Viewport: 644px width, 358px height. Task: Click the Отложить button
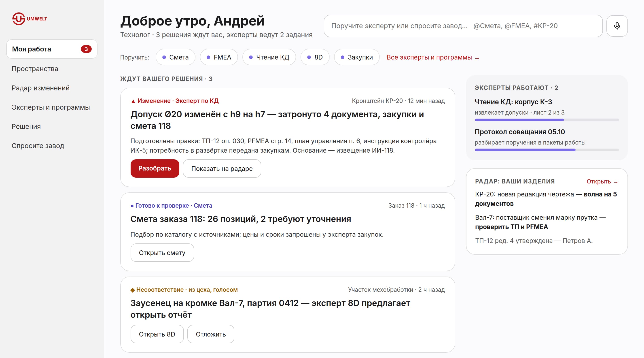coord(210,334)
